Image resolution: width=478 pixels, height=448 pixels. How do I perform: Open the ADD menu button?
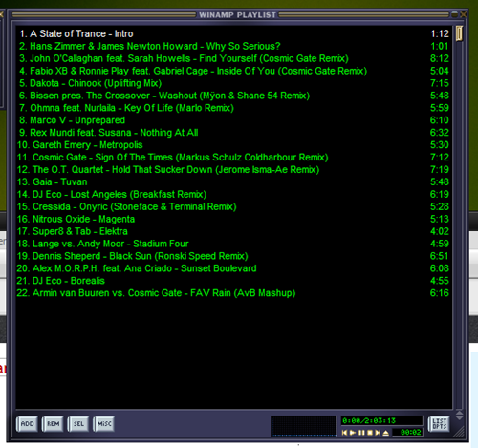(x=27, y=424)
